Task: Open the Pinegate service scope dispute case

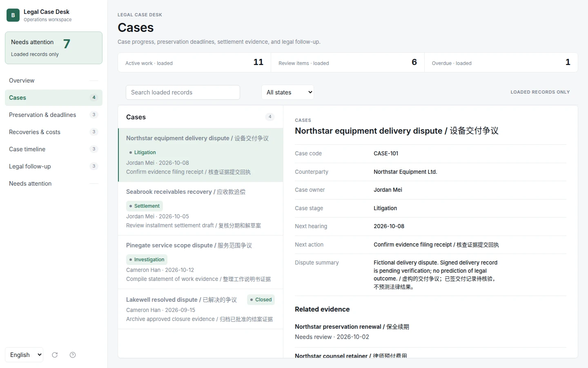Action: click(x=200, y=262)
